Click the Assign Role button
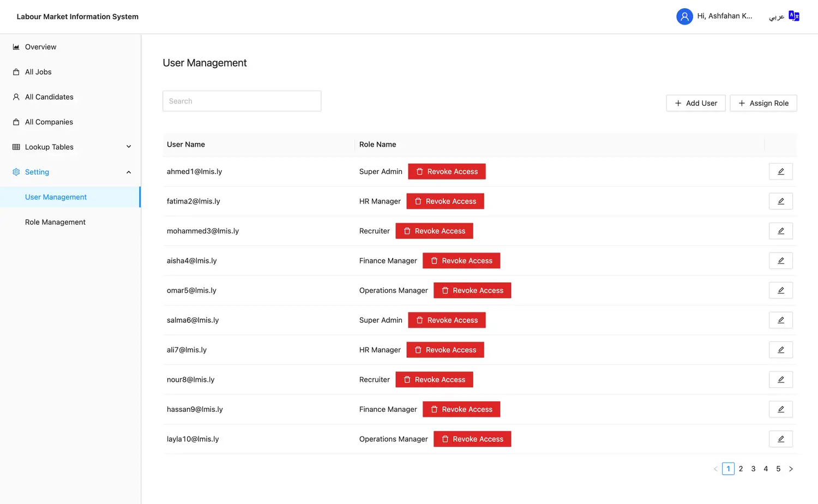The height and width of the screenshot is (504, 818). 763,103
